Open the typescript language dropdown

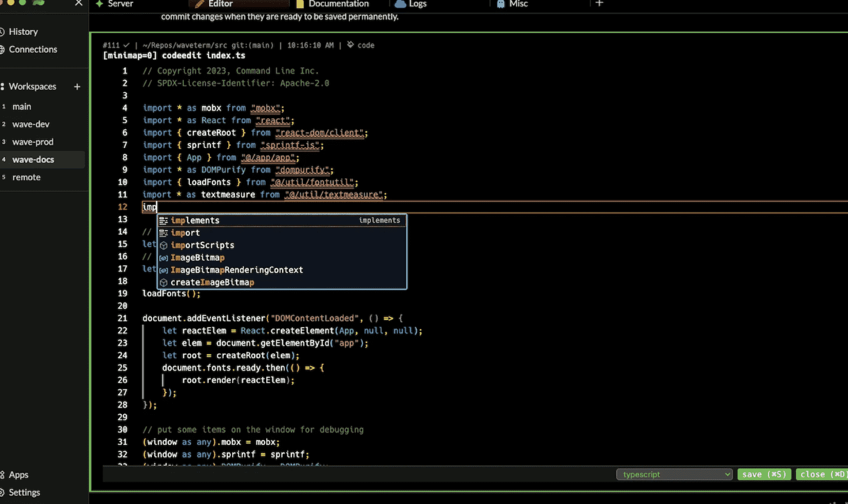[674, 474]
